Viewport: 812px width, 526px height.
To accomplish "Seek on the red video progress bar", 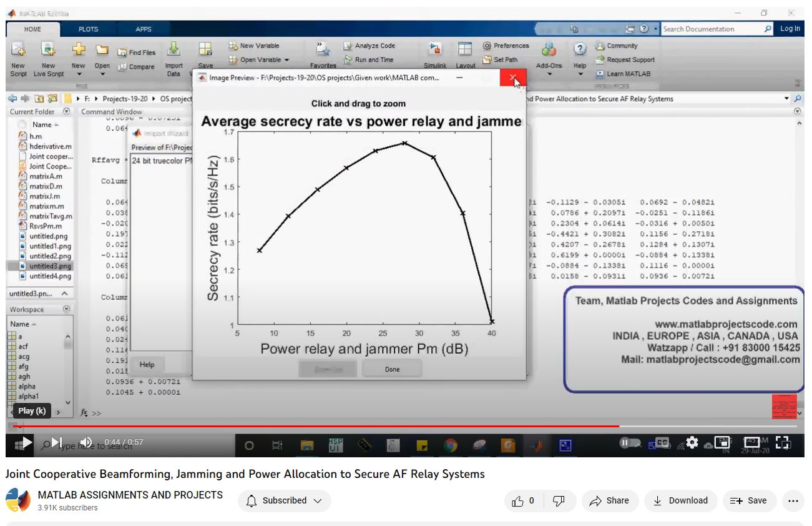I will click(405, 426).
